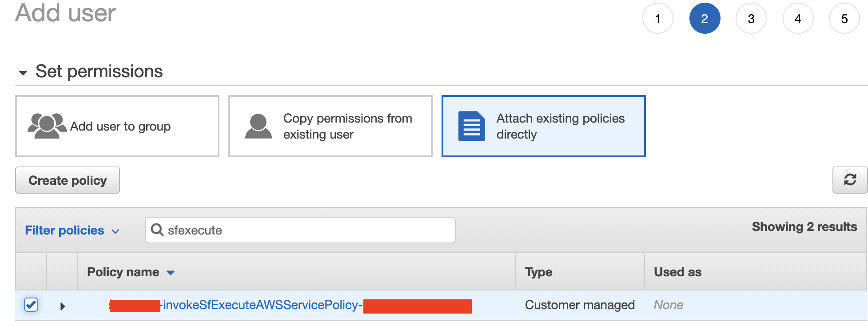This screenshot has height=326, width=868.
Task: Go to step 1 circle
Action: point(657,19)
